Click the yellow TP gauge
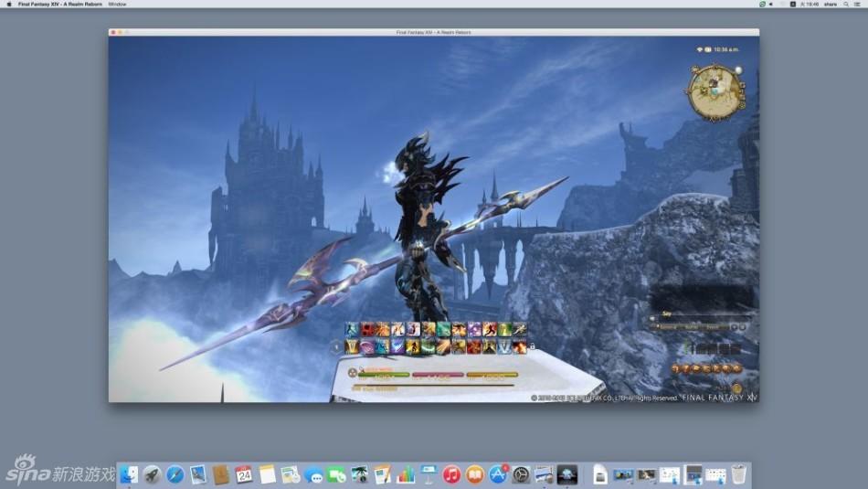The height and width of the screenshot is (489, 868). pos(492,375)
